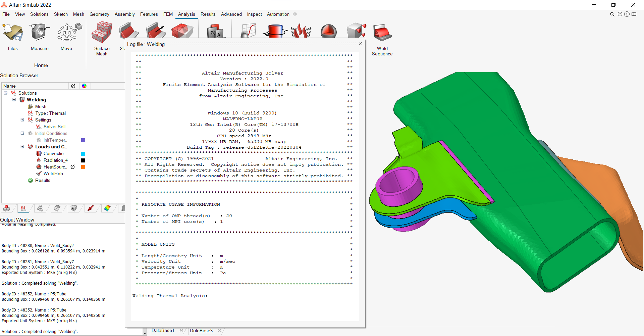Open the Automation menu
This screenshot has width=644, height=336.
click(x=278, y=14)
